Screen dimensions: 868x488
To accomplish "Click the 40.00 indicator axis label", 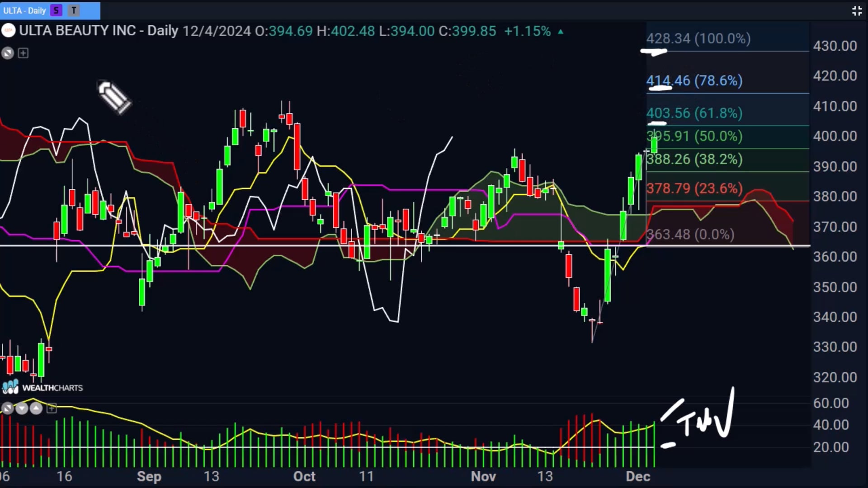I will [831, 425].
